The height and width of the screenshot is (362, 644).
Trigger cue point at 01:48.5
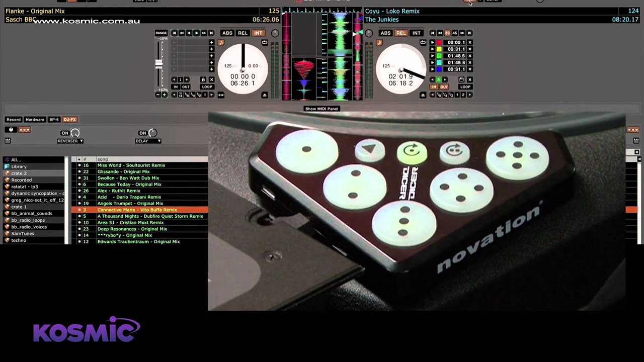pos(432,56)
